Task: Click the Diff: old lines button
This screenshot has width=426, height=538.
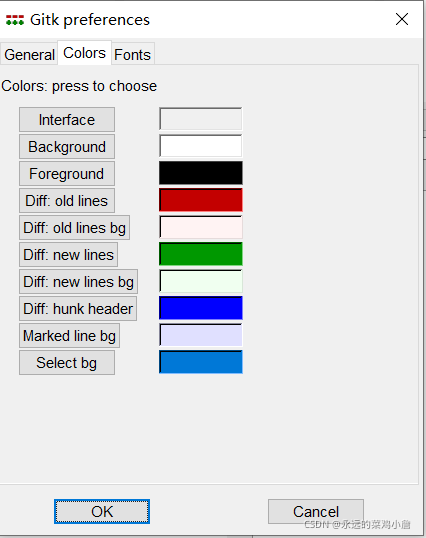Action: click(67, 201)
